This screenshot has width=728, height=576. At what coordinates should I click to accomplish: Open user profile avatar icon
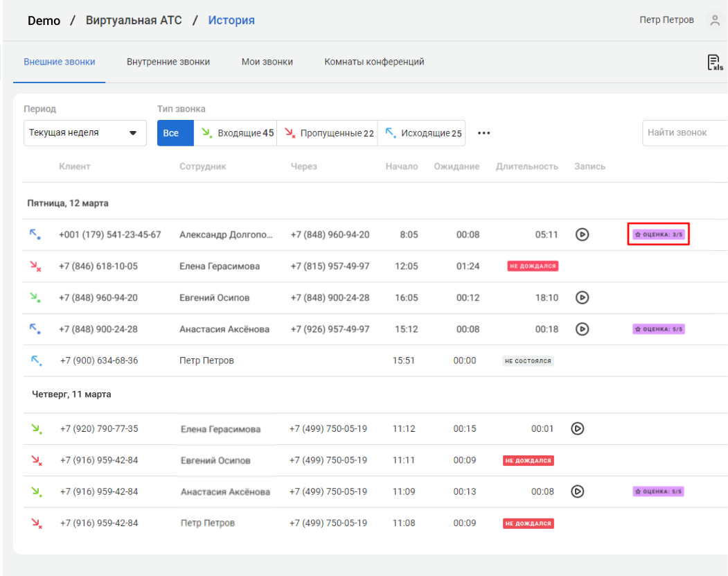714,20
